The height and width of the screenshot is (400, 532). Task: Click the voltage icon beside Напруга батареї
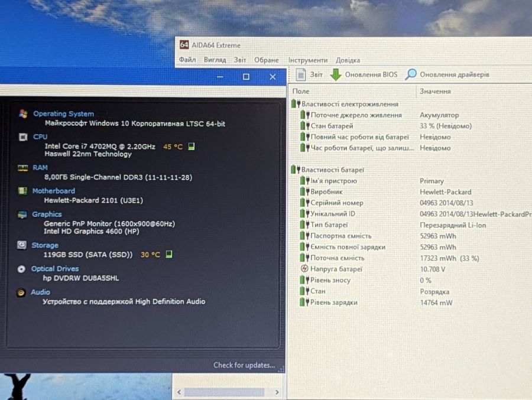click(x=304, y=269)
